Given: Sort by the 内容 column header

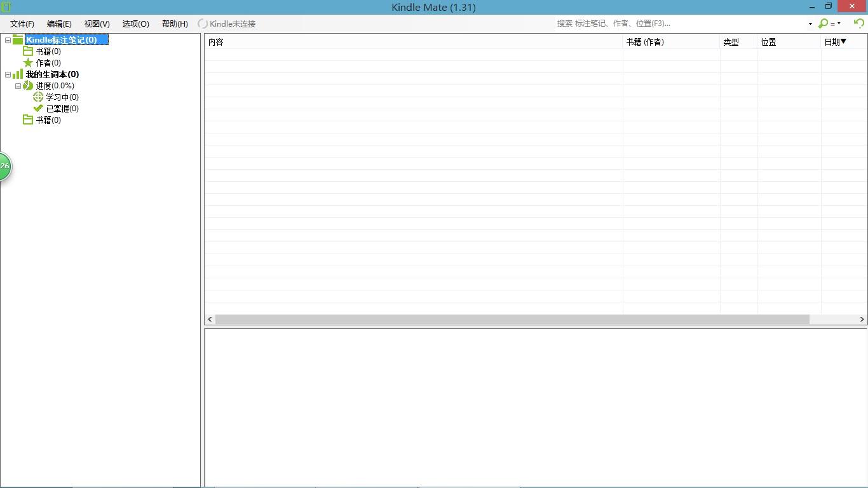Looking at the screenshot, I should click(414, 42).
